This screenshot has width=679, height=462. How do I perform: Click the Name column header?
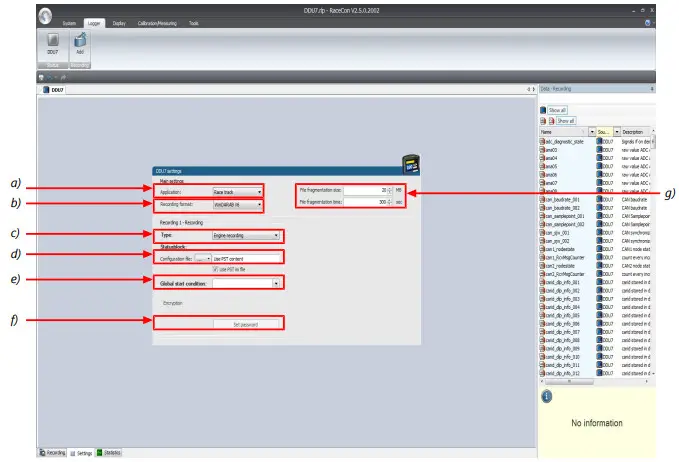[x=563, y=132]
